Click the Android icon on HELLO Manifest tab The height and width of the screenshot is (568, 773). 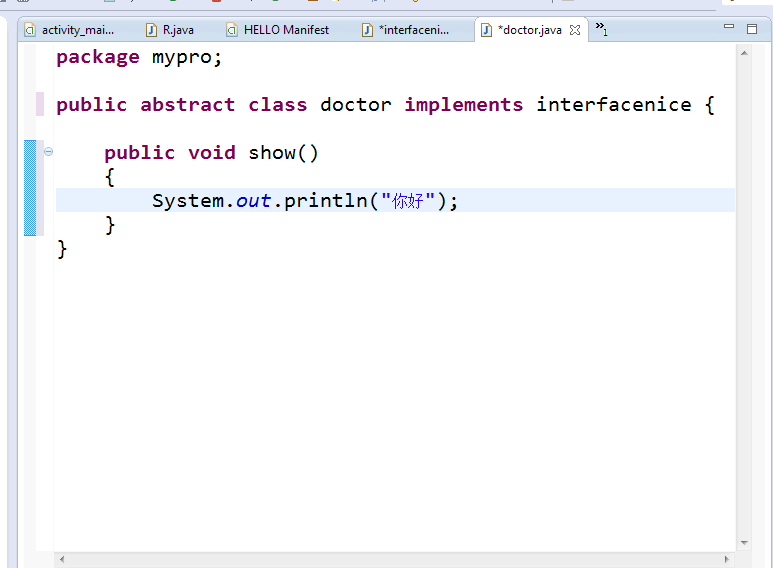tap(232, 31)
